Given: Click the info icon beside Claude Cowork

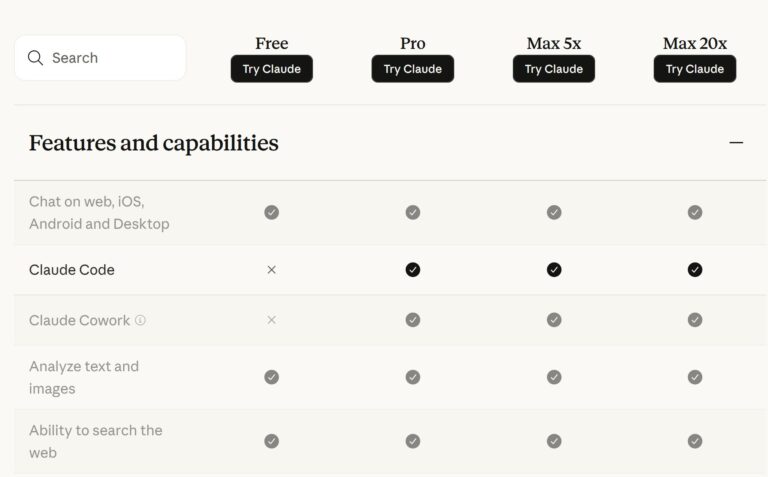Looking at the screenshot, I should tap(141, 320).
